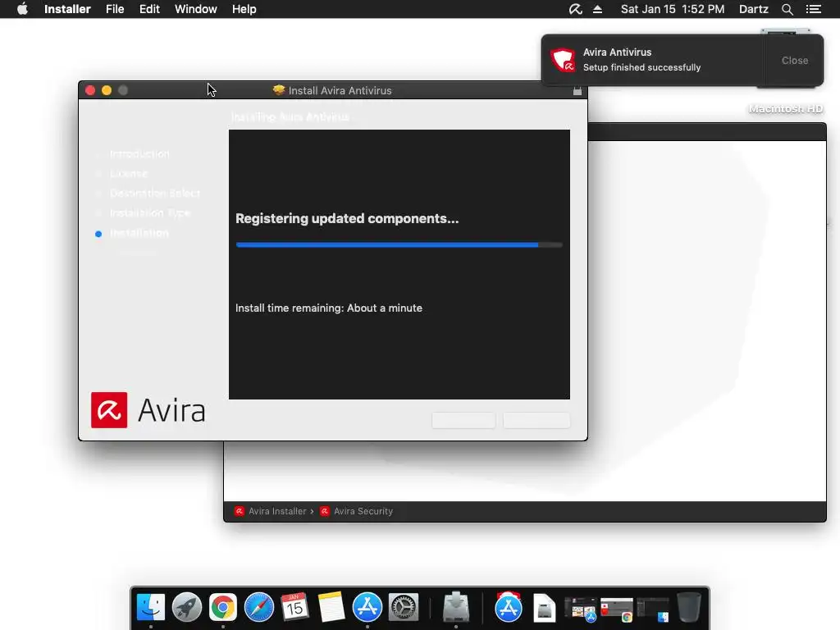Open Google Chrome from the Dock
Screen dimensions: 840x630
(x=223, y=608)
